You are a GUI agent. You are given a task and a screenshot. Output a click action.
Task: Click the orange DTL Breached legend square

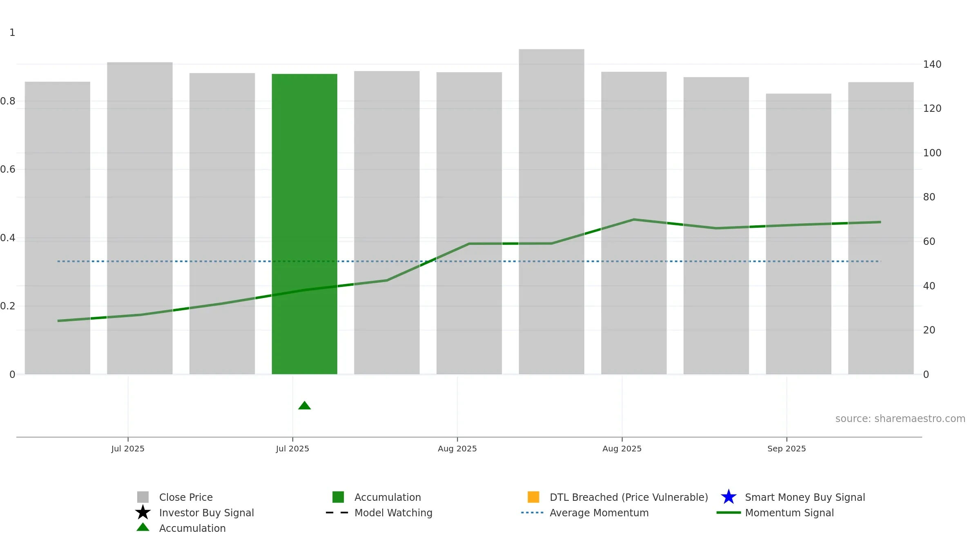(x=533, y=497)
